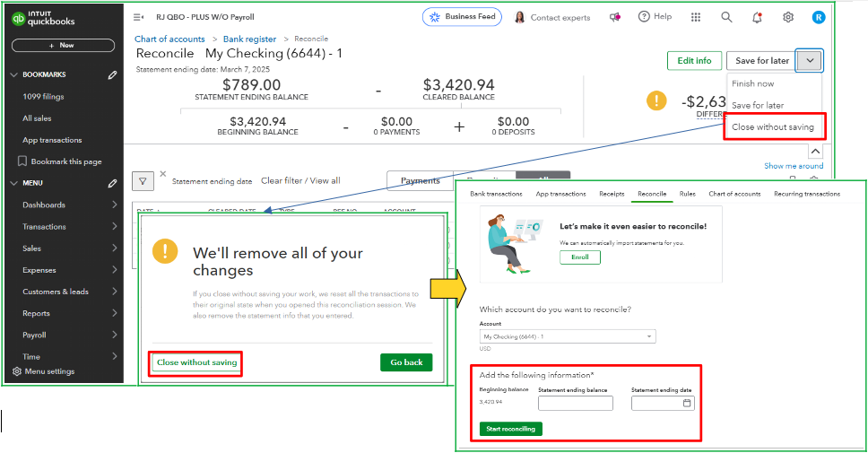This screenshot has height=453, width=868.
Task: Click Edit info button
Action: coord(694,60)
